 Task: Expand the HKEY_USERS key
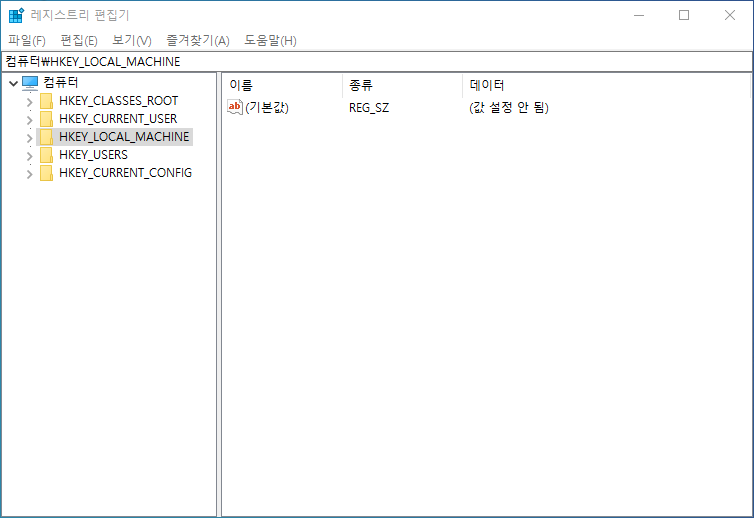[29, 156]
